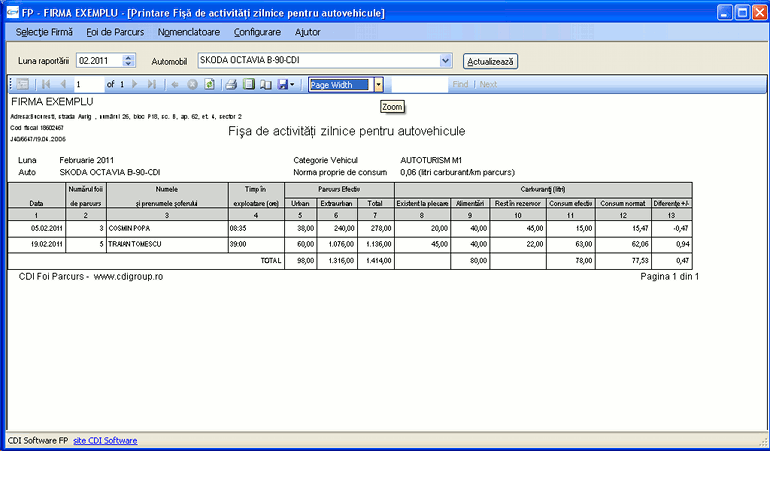This screenshot has width=770, height=501.
Task: Go to previous page of report
Action: [x=63, y=84]
